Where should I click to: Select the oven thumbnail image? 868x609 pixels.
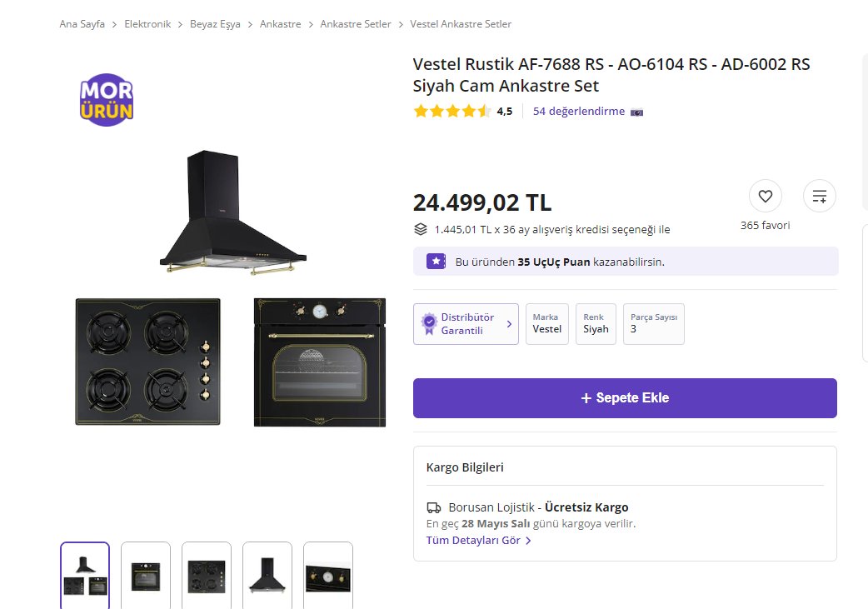click(x=146, y=576)
